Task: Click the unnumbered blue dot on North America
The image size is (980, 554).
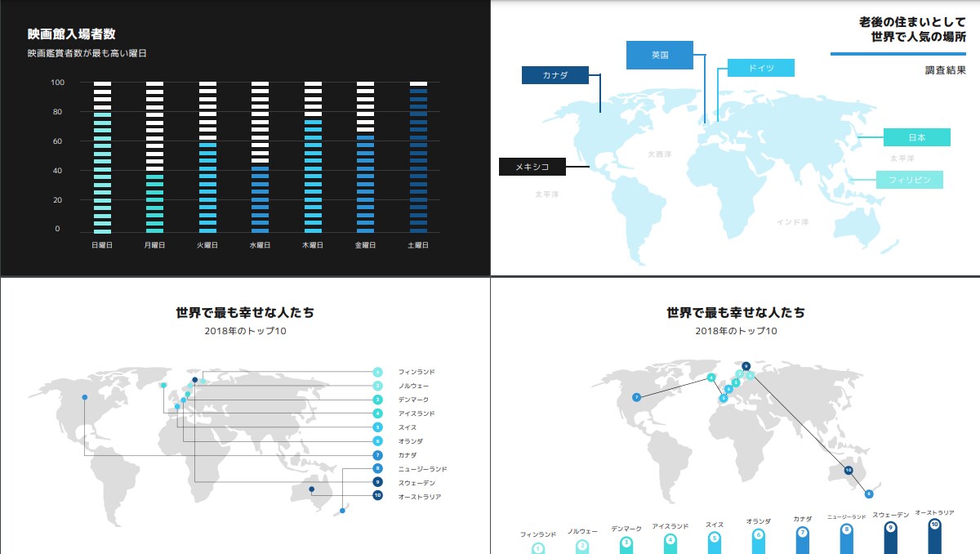Action: tap(84, 397)
